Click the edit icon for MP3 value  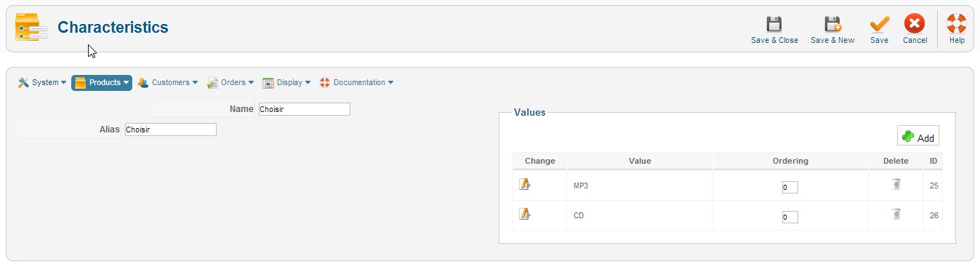(x=525, y=185)
